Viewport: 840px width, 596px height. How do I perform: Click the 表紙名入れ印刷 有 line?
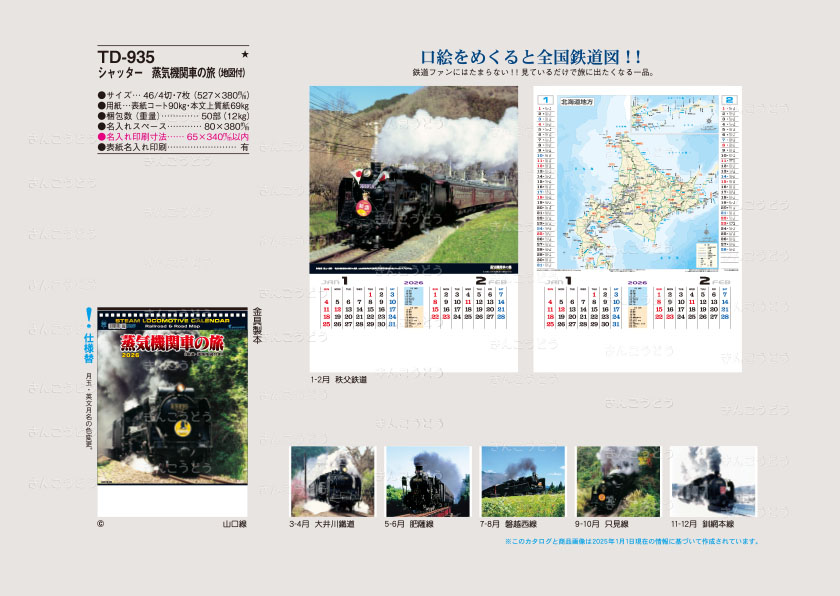coord(174,147)
